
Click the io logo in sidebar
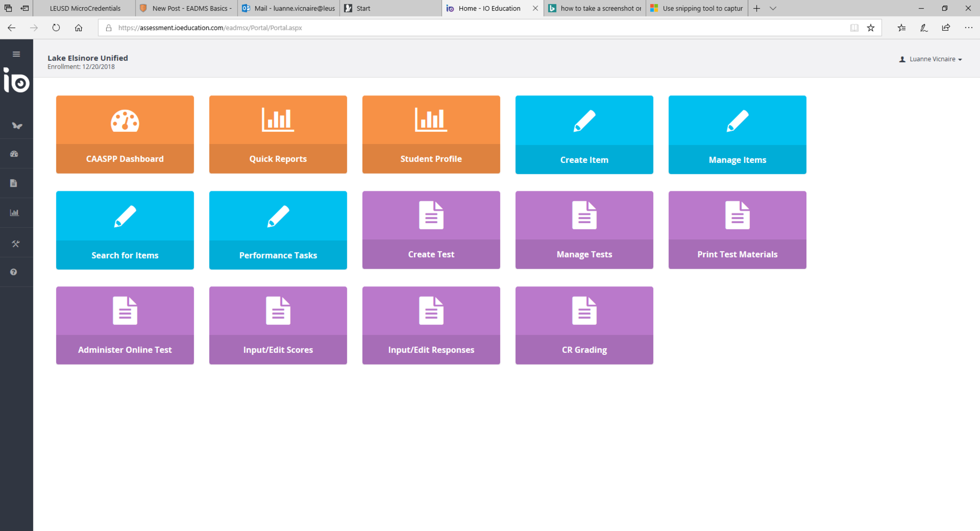click(16, 80)
